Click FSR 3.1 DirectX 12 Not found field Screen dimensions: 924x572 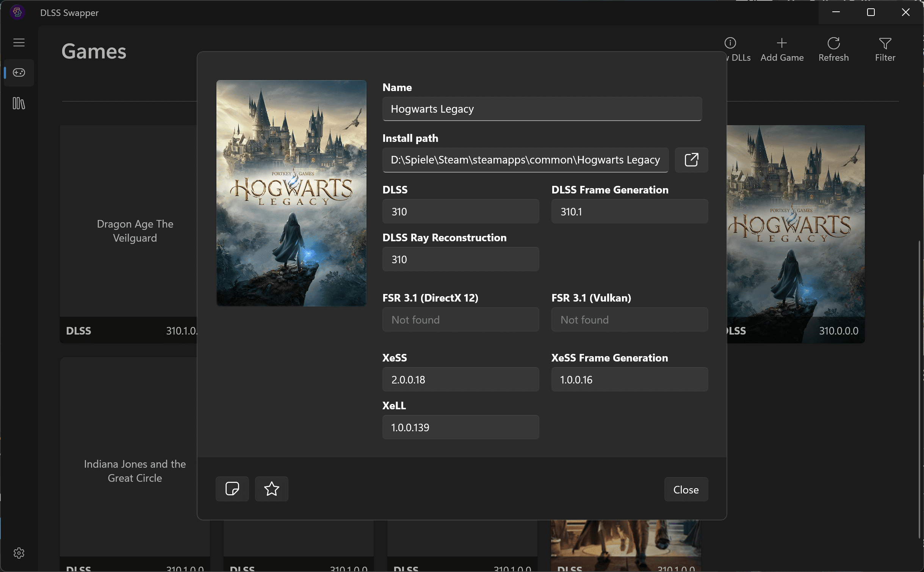(x=460, y=319)
